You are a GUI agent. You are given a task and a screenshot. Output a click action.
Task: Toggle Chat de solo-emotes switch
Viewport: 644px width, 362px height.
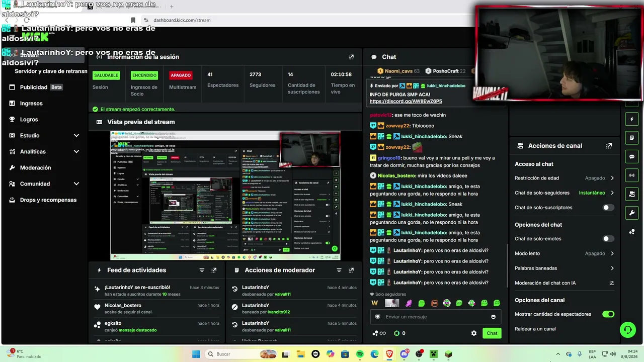tap(608, 239)
